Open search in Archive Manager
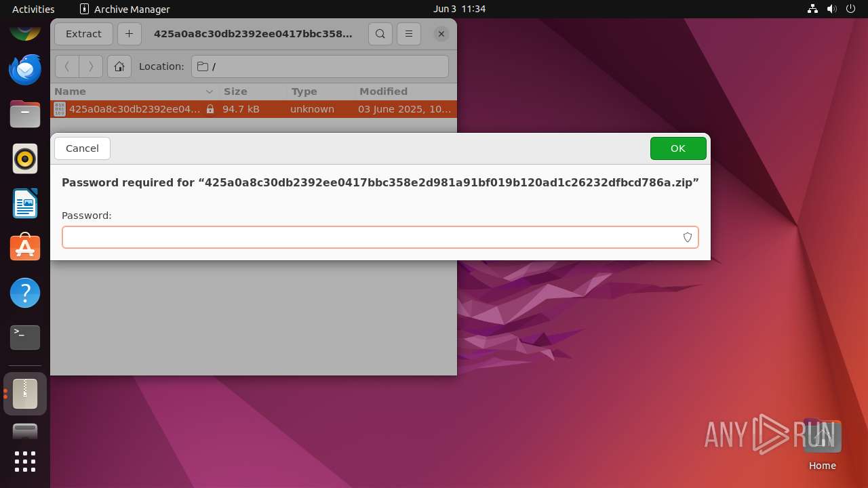 click(380, 34)
